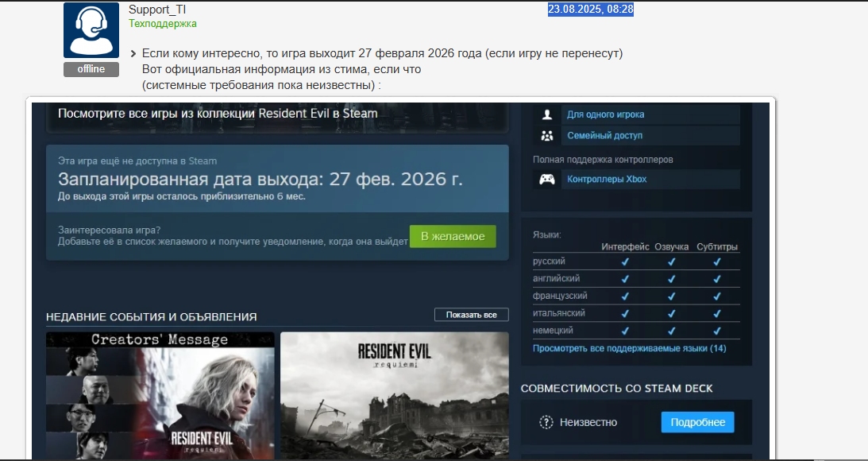Viewport: 868px width, 461px height.
Task: Open Steam Deck 'Подробнее' details button
Action: [697, 422]
